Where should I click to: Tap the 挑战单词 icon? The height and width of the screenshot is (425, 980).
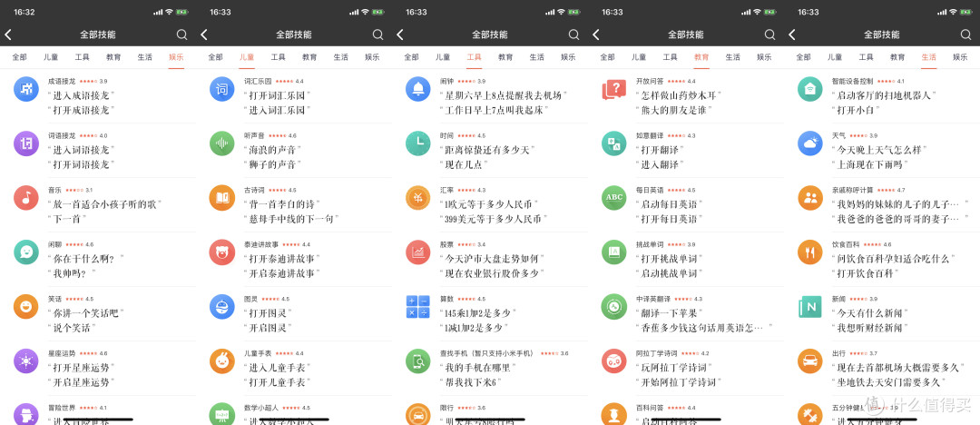coord(613,252)
